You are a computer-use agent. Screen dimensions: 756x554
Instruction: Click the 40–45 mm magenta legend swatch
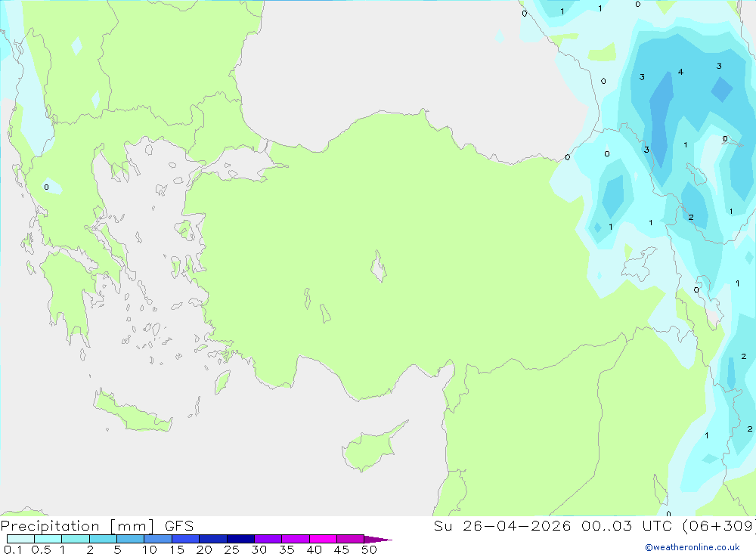tap(323, 539)
